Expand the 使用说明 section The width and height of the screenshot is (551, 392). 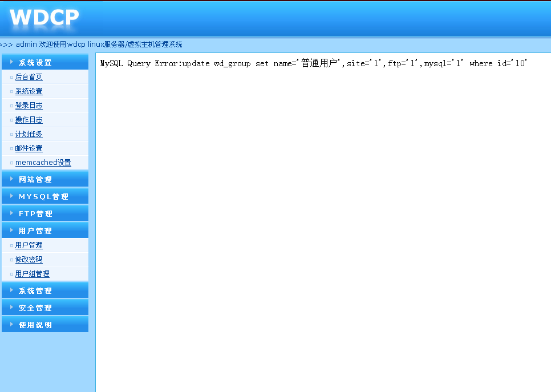pyautogui.click(x=45, y=325)
